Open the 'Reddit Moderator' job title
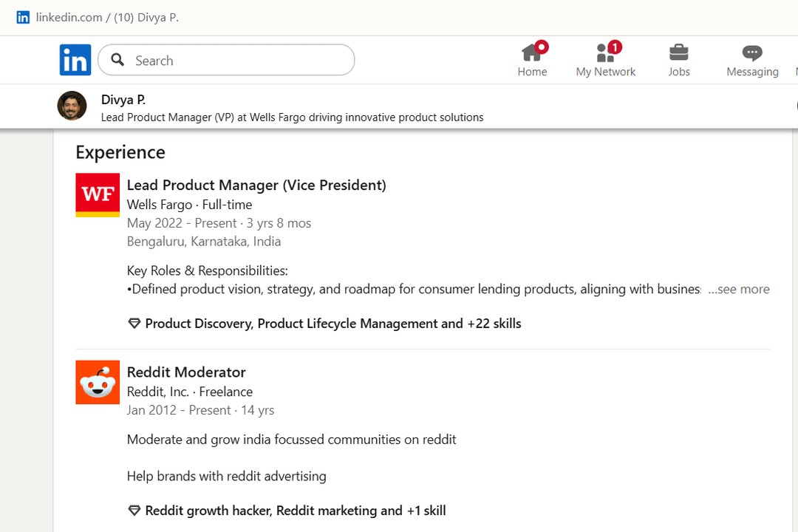Screen dimensions: 798x532 (186, 372)
